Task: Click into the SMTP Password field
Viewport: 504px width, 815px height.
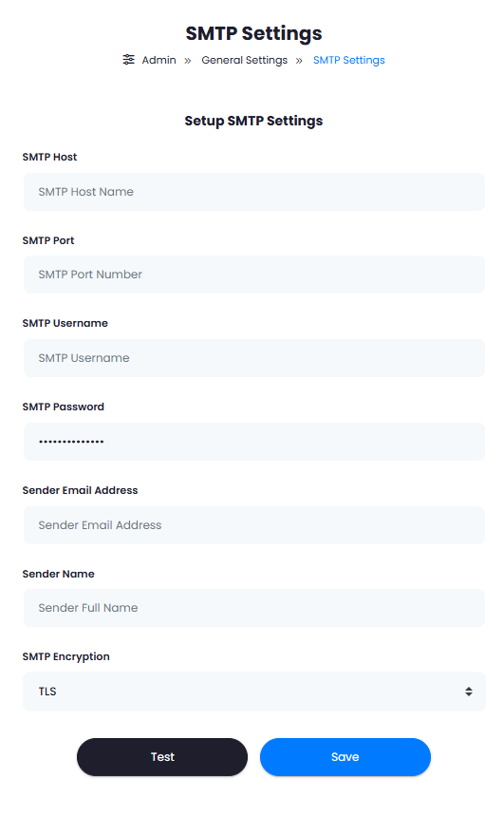Action: point(254,442)
